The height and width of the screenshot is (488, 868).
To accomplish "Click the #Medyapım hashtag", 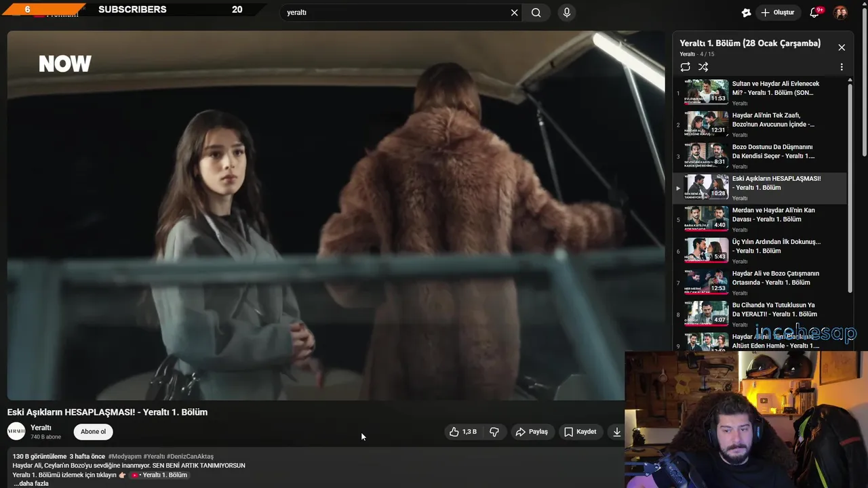I will 124,456.
